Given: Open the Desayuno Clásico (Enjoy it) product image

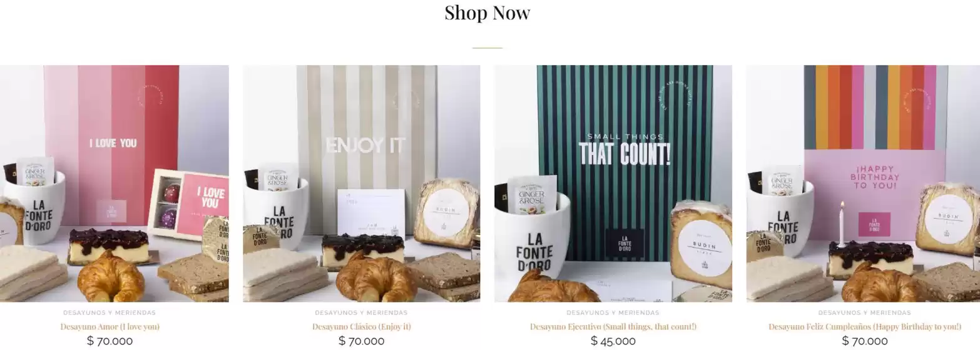Looking at the screenshot, I should pyautogui.click(x=361, y=184).
